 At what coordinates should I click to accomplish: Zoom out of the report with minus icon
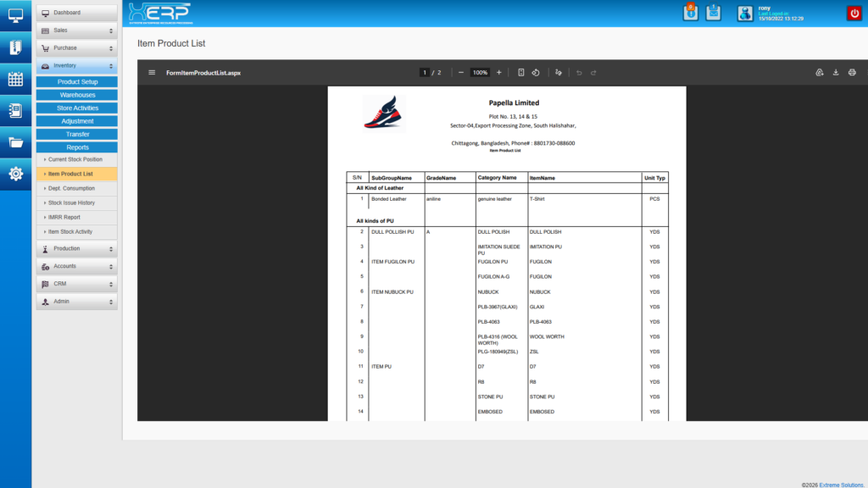click(461, 72)
